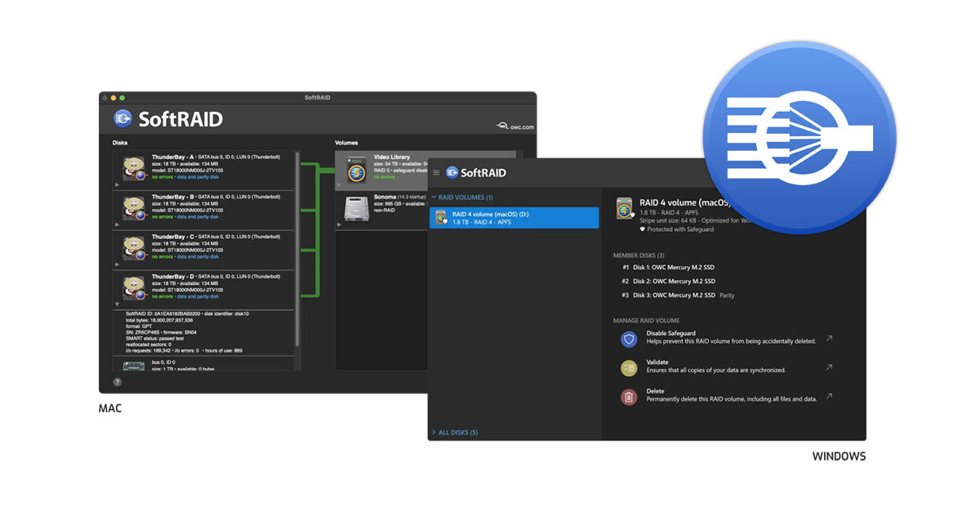Image resolution: width=980 pixels, height=514 pixels.
Task: Expand ThunderBay - B disk details triangle
Action: 118,225
